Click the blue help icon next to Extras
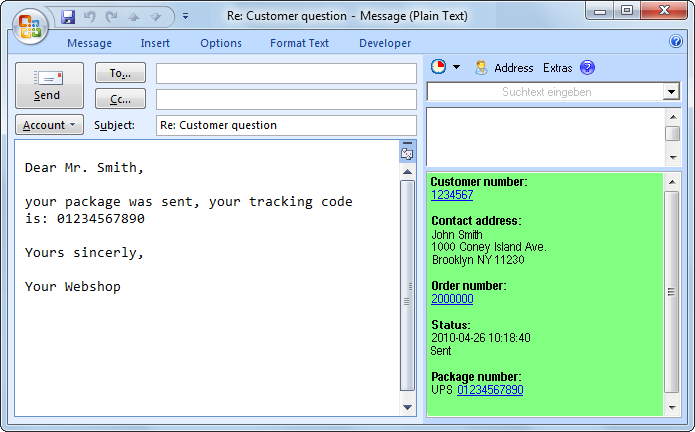The image size is (695, 432). point(587,68)
